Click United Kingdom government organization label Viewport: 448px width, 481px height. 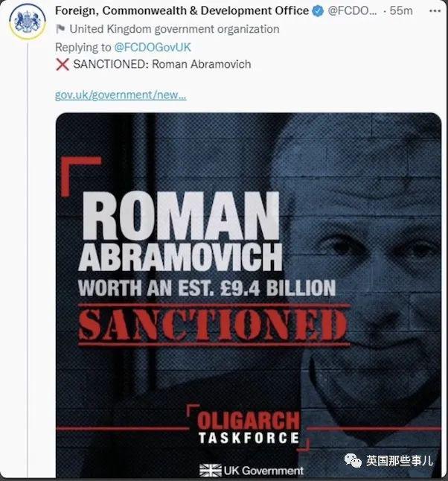[175, 30]
